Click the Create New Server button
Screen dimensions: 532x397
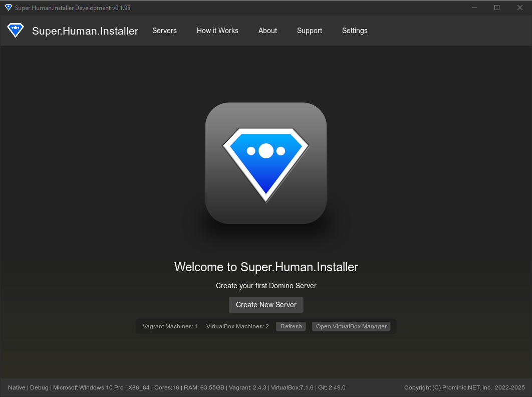[266, 305]
